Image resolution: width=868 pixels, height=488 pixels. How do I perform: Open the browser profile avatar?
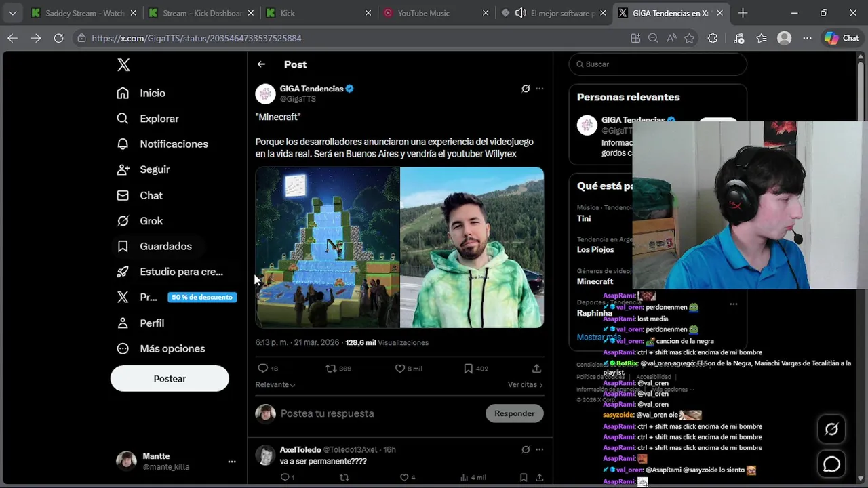point(785,39)
